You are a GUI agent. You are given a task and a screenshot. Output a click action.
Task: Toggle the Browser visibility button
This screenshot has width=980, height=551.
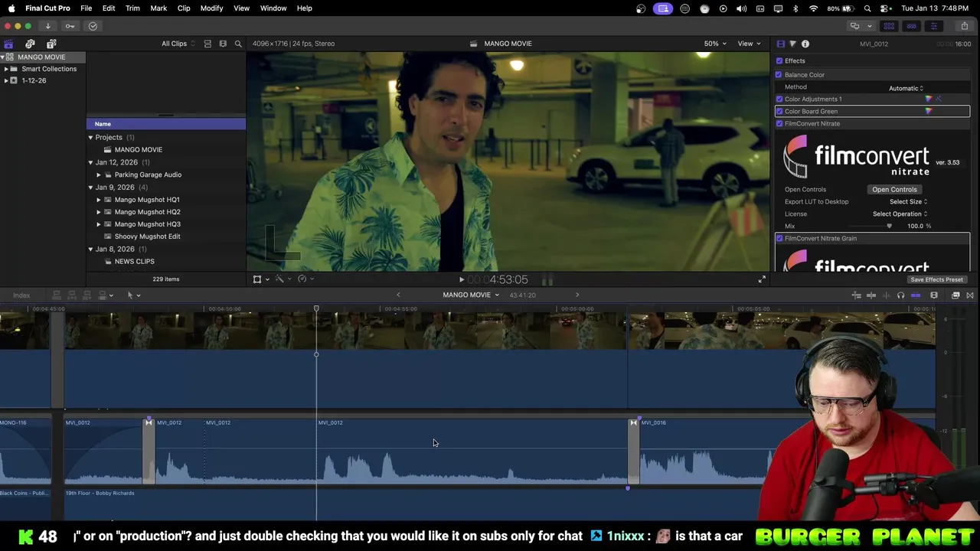point(889,26)
